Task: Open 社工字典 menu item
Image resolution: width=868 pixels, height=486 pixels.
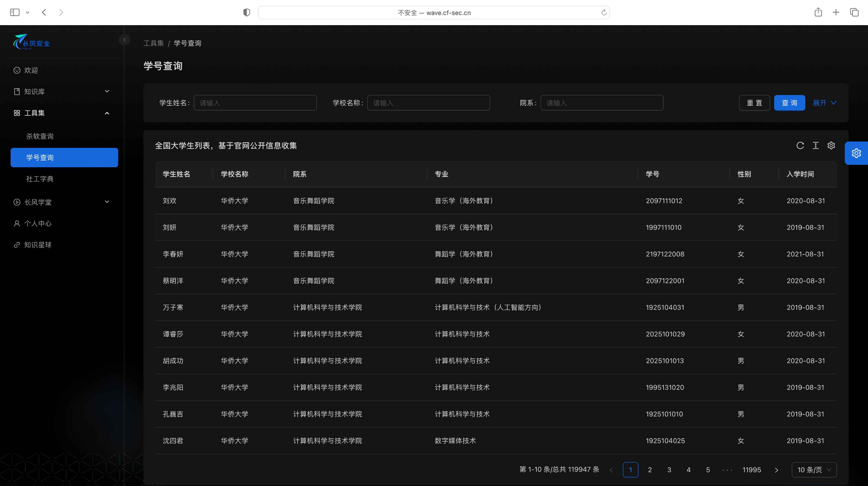Action: click(x=40, y=179)
